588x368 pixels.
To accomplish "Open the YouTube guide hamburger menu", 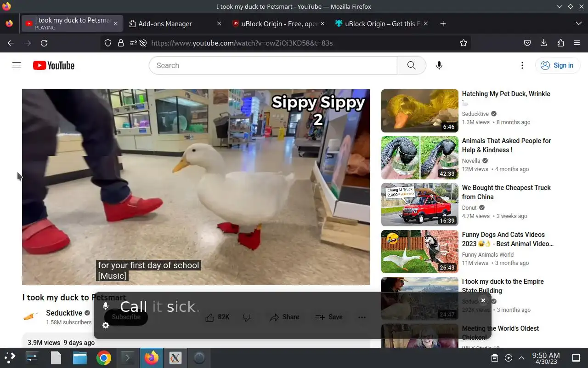I will tap(17, 65).
